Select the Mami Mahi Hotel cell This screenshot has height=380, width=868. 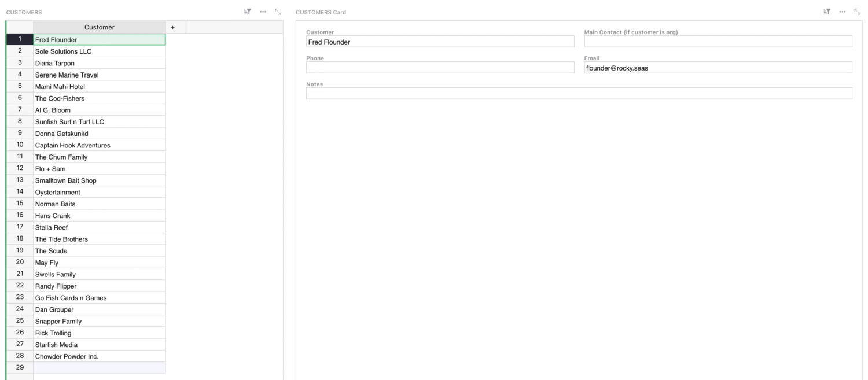coord(100,87)
